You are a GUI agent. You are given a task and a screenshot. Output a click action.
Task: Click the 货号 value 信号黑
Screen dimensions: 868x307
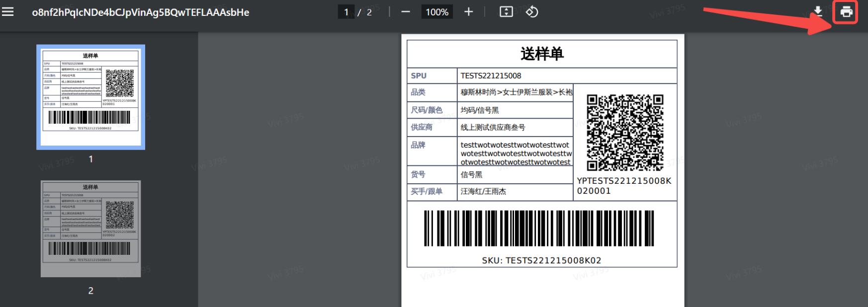pyautogui.click(x=471, y=175)
